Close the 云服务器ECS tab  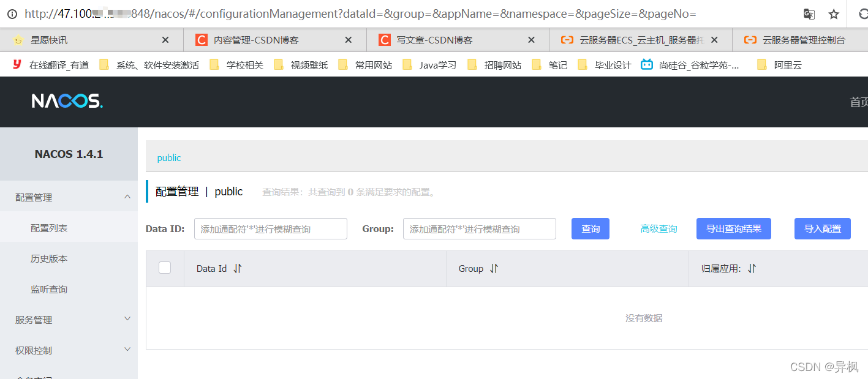tap(714, 40)
